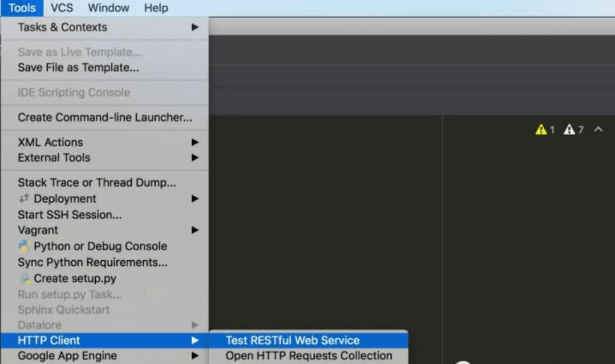This screenshot has width=615, height=364.
Task: Choose Save File as Template...
Action: pos(105,67)
